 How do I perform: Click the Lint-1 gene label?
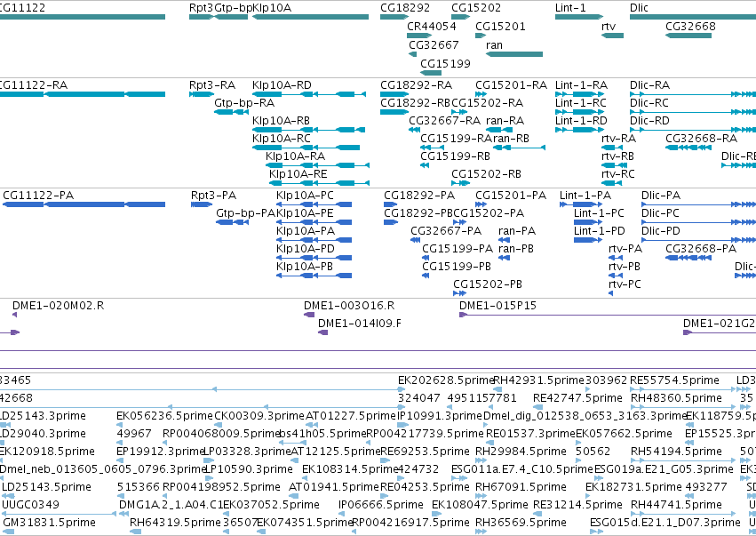coord(570,8)
